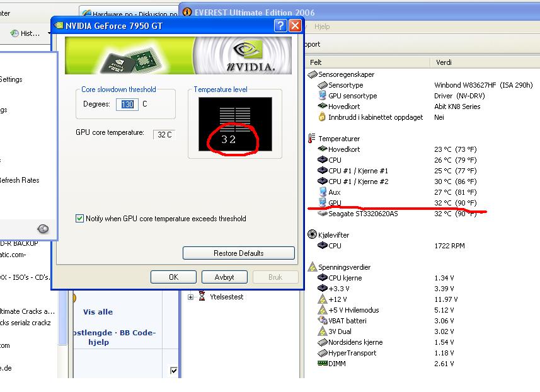Click the Kjølevifter fan icon
540x392 pixels.
coord(312,234)
